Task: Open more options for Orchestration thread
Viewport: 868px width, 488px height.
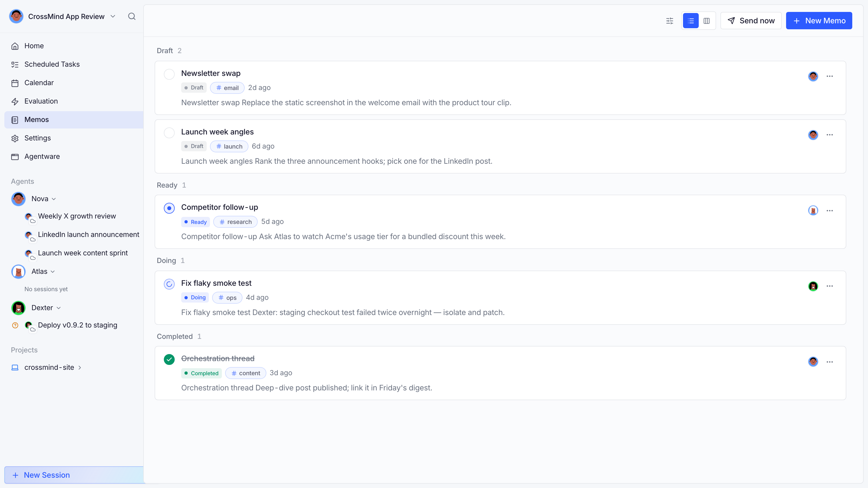Action: [x=829, y=362]
